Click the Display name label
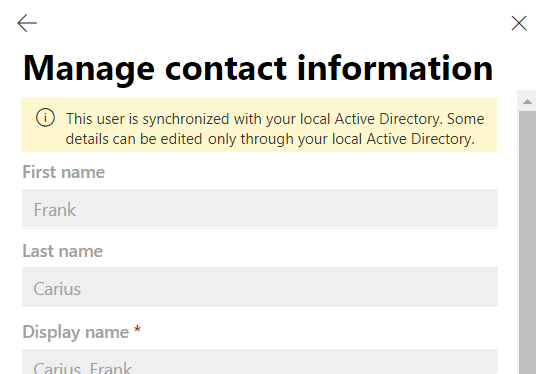 pos(75,332)
